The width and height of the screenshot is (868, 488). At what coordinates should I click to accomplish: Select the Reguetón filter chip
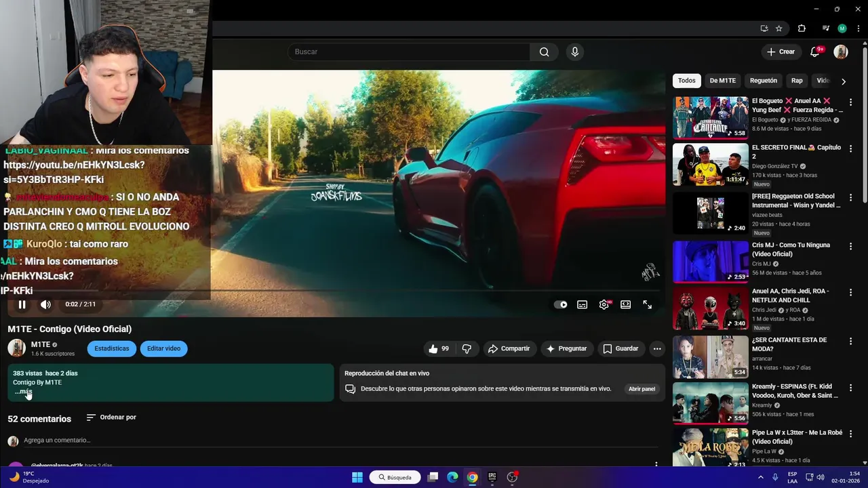(764, 81)
